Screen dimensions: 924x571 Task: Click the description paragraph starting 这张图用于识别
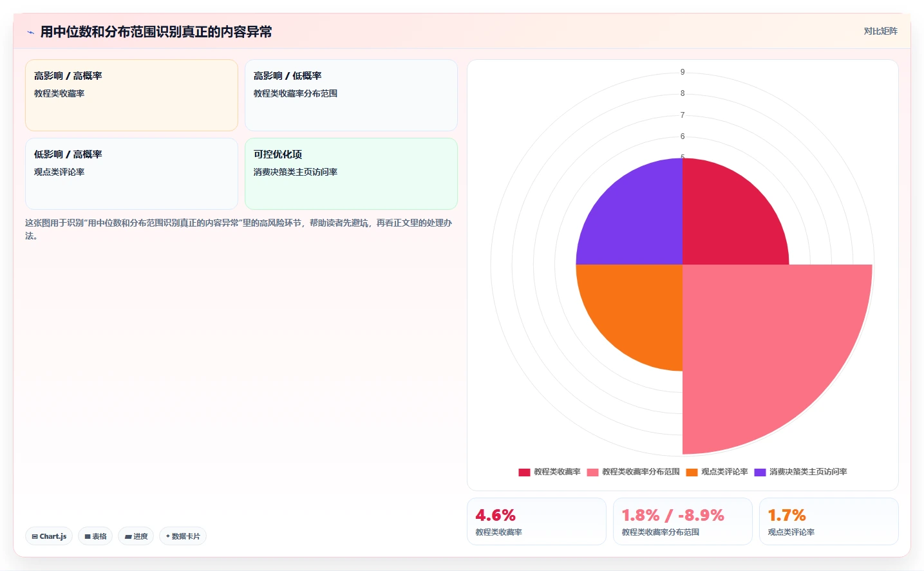point(239,229)
